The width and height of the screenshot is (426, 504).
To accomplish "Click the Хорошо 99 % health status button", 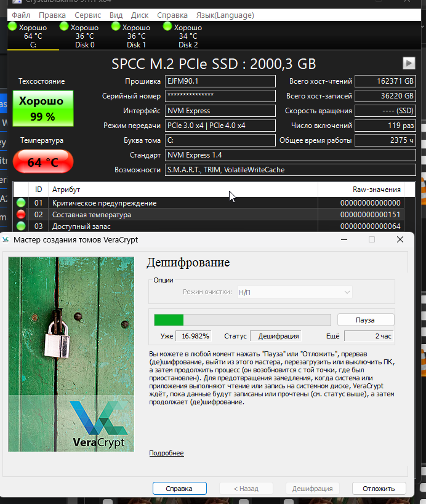I will [x=43, y=108].
